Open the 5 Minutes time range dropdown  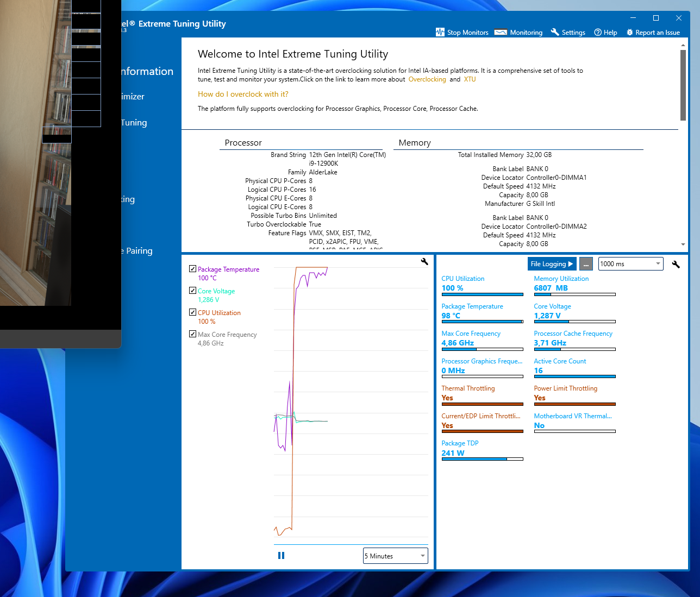[x=395, y=556]
